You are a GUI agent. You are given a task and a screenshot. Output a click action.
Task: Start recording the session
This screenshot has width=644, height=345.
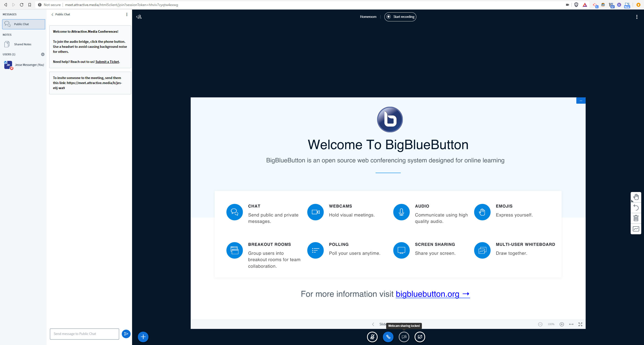[x=400, y=17]
